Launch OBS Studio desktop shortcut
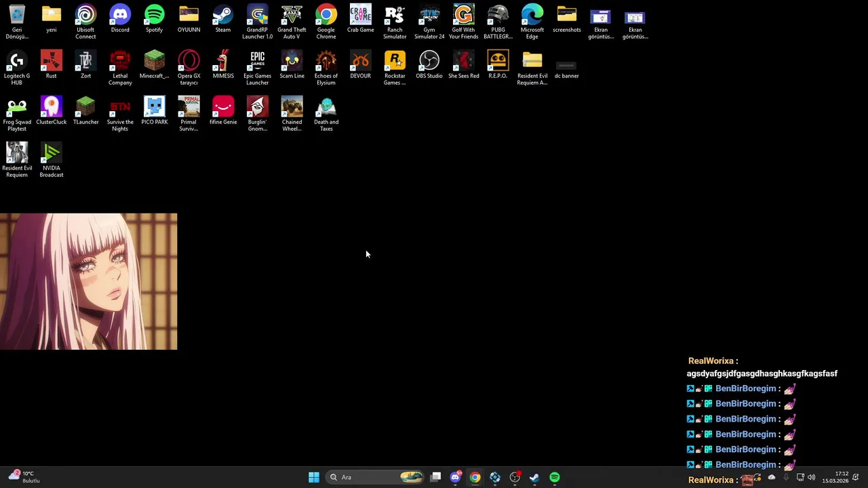 pyautogui.click(x=429, y=65)
